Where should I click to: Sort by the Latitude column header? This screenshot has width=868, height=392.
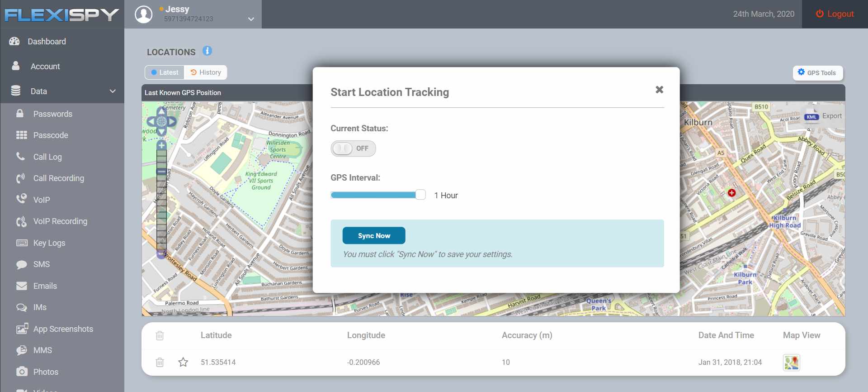pyautogui.click(x=216, y=335)
